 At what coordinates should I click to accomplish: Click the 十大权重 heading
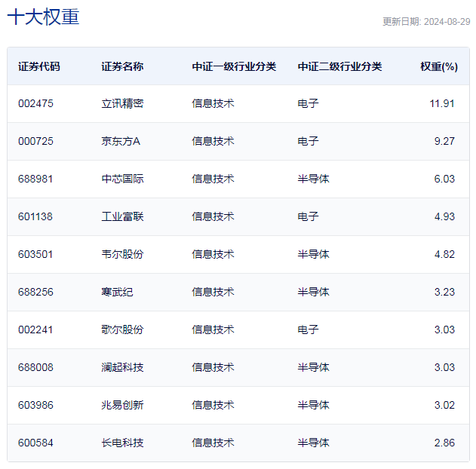click(x=43, y=17)
